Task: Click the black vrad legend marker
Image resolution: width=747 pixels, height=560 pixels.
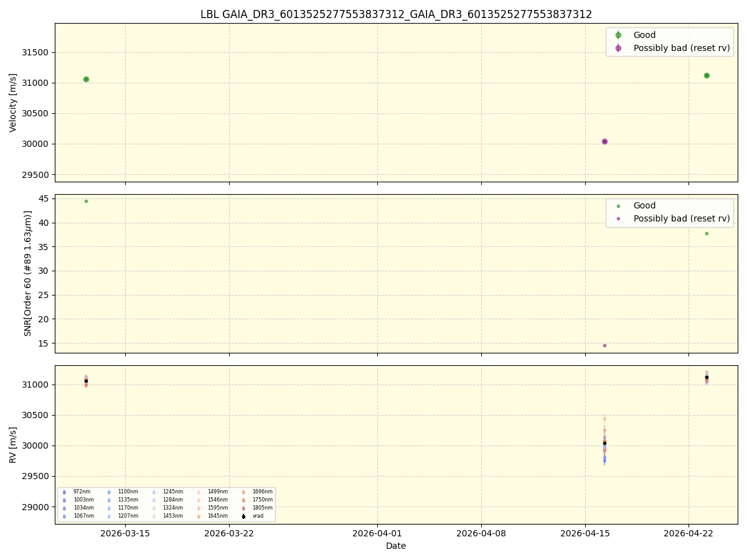Action: pyautogui.click(x=243, y=516)
